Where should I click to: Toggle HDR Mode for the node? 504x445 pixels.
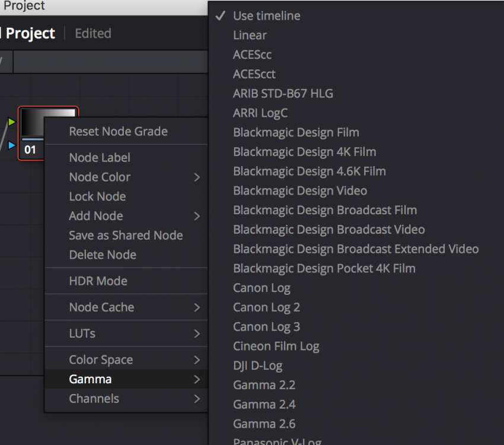pyautogui.click(x=98, y=281)
